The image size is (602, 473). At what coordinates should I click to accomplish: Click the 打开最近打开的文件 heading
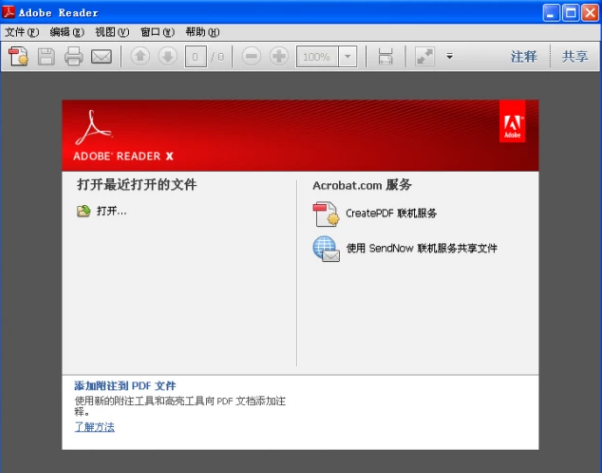tap(137, 185)
